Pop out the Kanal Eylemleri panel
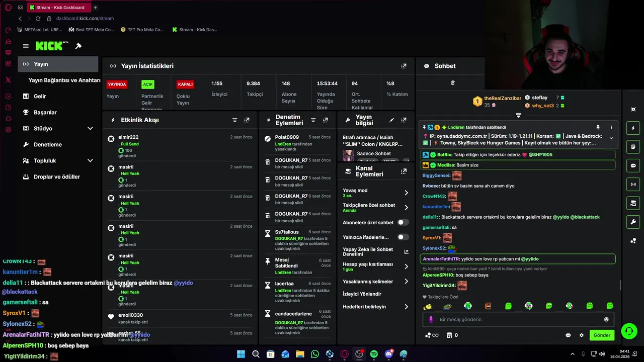Image resolution: width=644 pixels, height=362 pixels. pyautogui.click(x=404, y=171)
